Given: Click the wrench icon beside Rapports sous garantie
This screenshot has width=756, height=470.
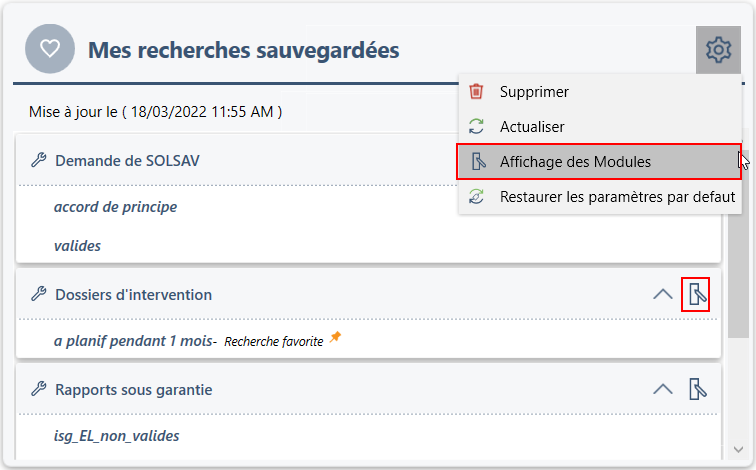Looking at the screenshot, I should tap(39, 389).
